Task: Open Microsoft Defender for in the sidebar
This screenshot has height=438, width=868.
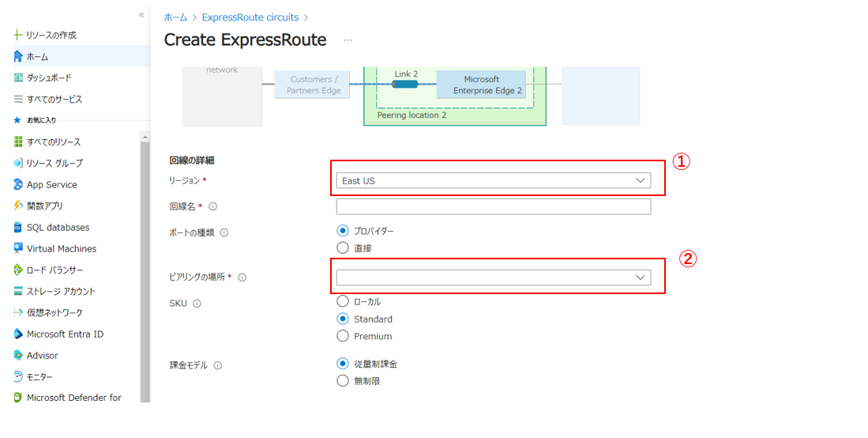Action: (x=74, y=398)
